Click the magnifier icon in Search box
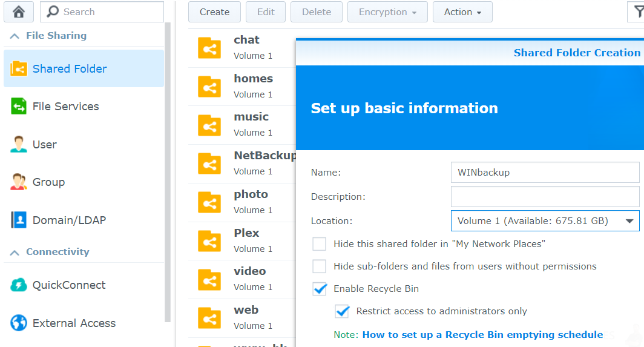 [53, 12]
